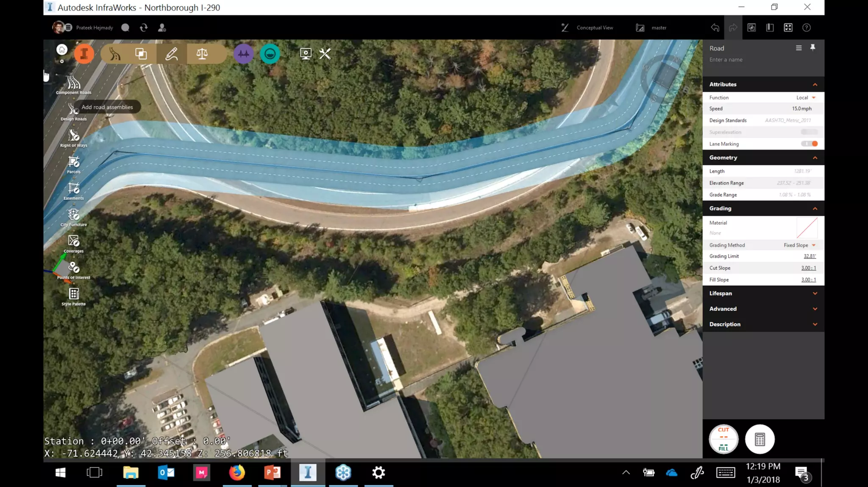Choose Design Roads tool
868x487 pixels.
(x=74, y=112)
